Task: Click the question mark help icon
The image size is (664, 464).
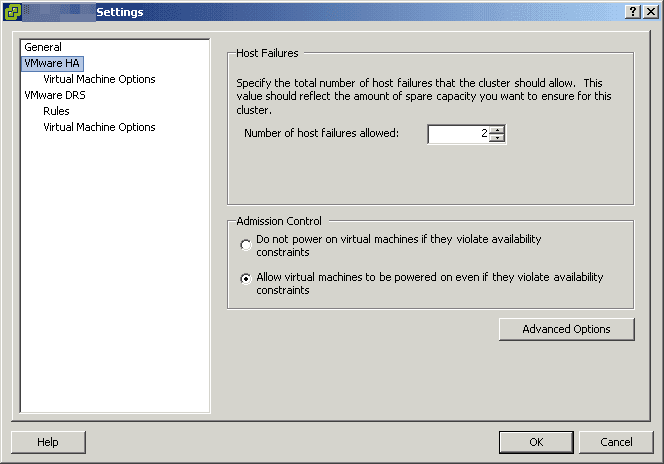Action: (633, 12)
